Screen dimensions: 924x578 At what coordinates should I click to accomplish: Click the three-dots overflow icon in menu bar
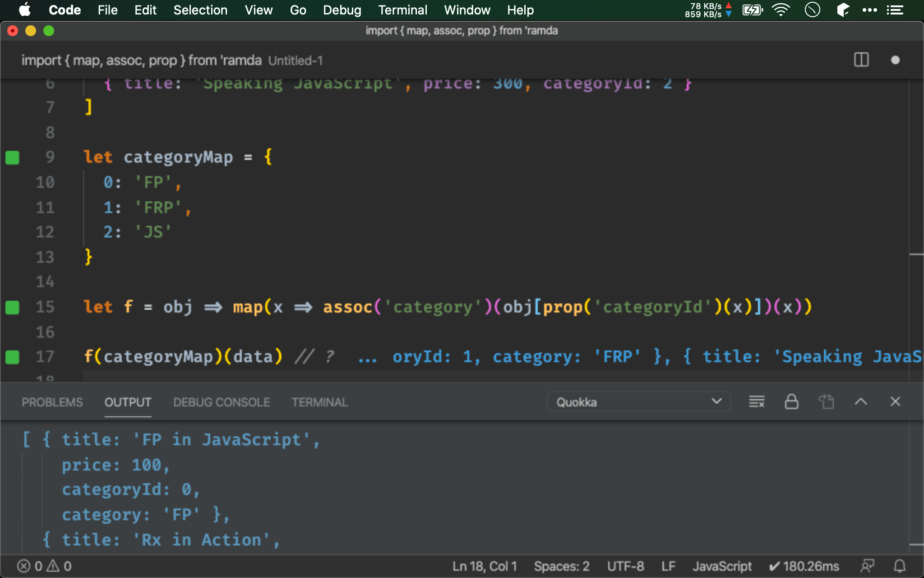(x=869, y=9)
